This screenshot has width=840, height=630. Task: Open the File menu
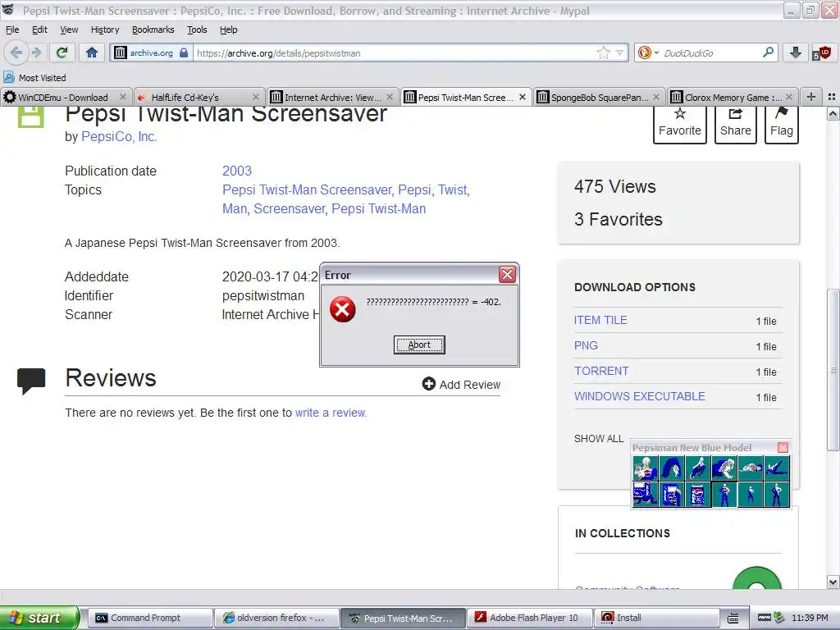tap(12, 30)
